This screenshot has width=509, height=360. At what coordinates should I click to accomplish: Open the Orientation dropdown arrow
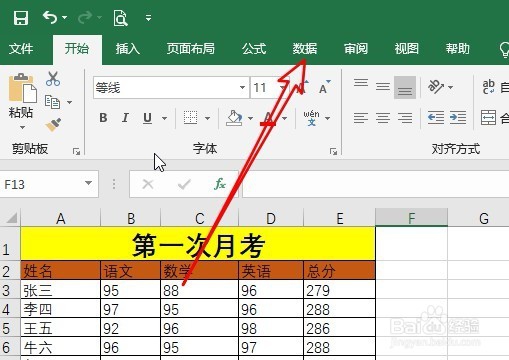tap(451, 87)
